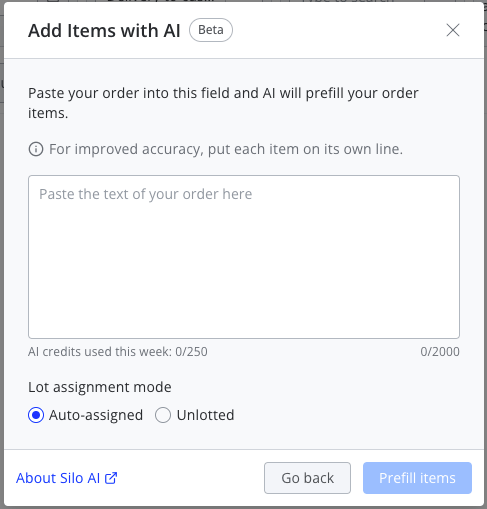Focus the order text paste field

click(x=244, y=257)
